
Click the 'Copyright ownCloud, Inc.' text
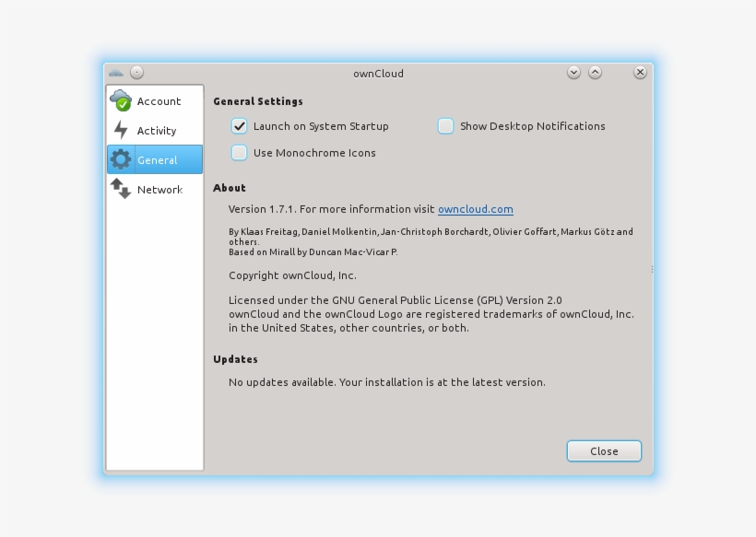[292, 275]
